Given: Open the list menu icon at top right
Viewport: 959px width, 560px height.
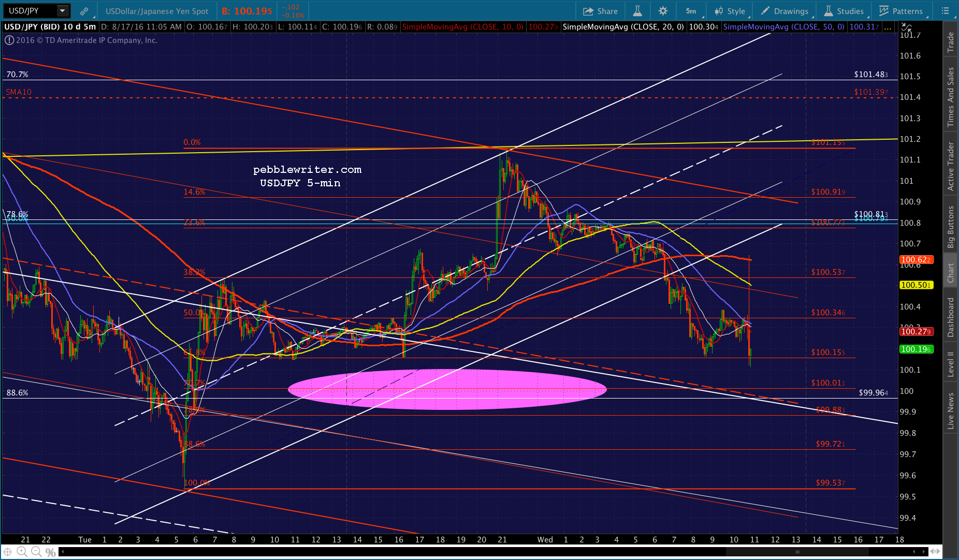Looking at the screenshot, I should [945, 11].
